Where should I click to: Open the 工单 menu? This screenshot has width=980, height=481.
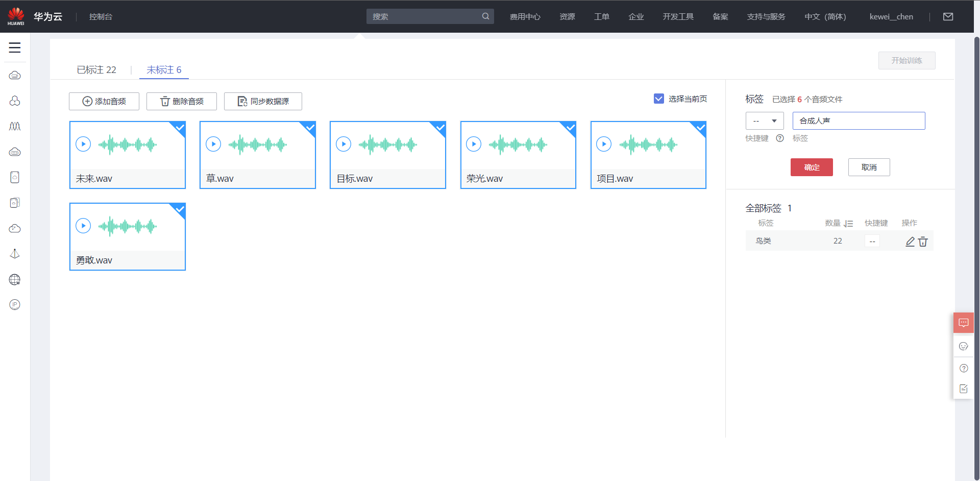coord(602,16)
